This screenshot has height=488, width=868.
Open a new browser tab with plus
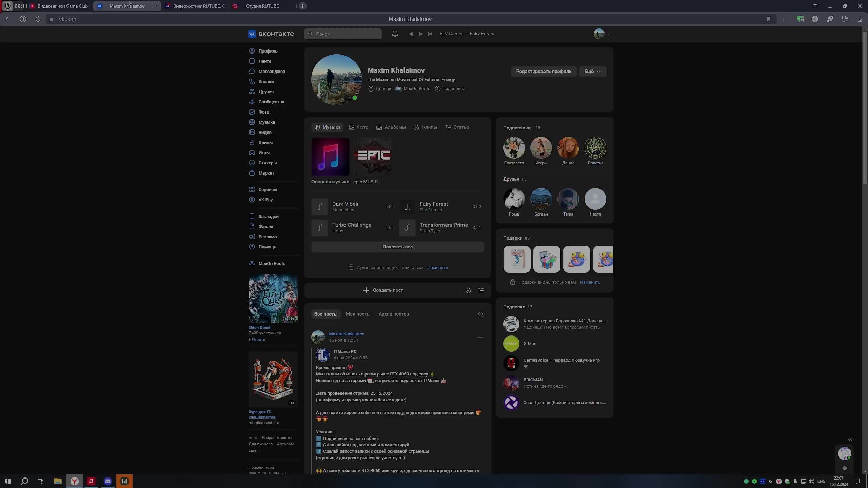click(x=303, y=6)
